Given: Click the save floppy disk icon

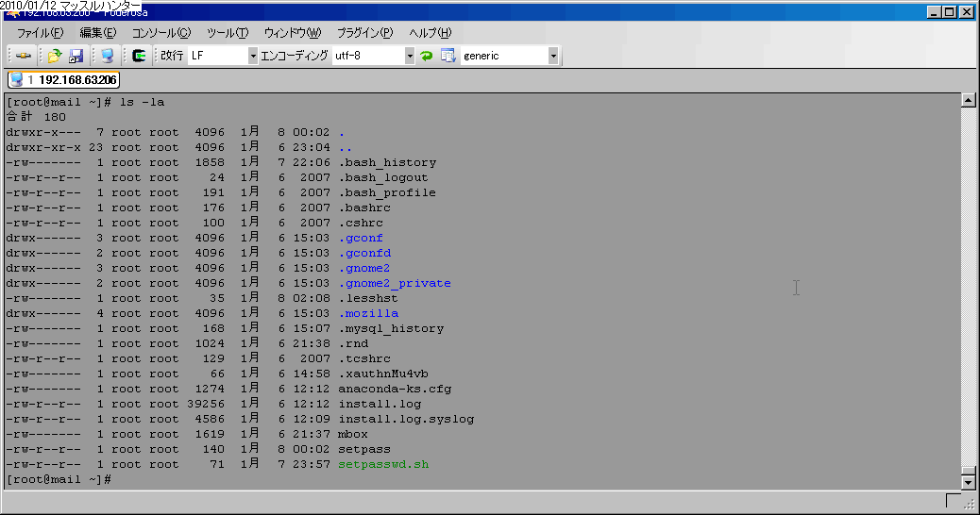Looking at the screenshot, I should (76, 56).
